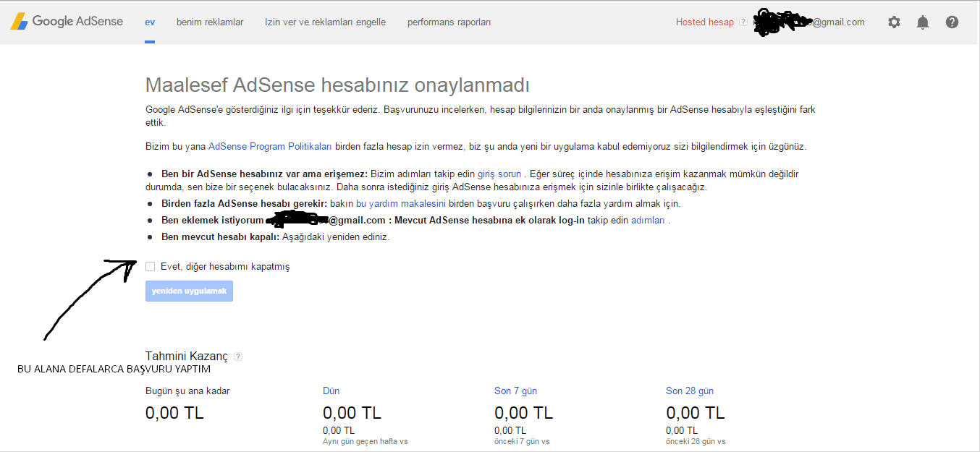Image resolution: width=980 pixels, height=452 pixels.
Task: Open the 'benim reklamlar' tab
Action: 210,22
